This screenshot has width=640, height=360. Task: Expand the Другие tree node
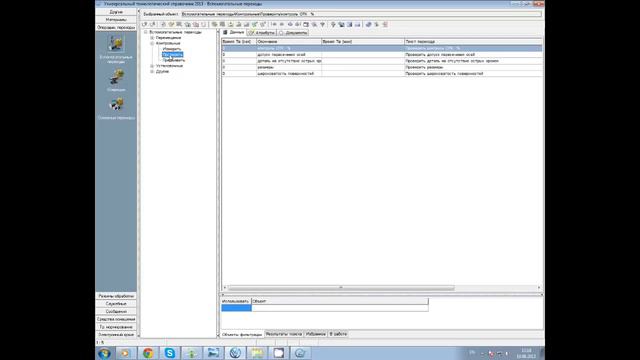(x=152, y=71)
